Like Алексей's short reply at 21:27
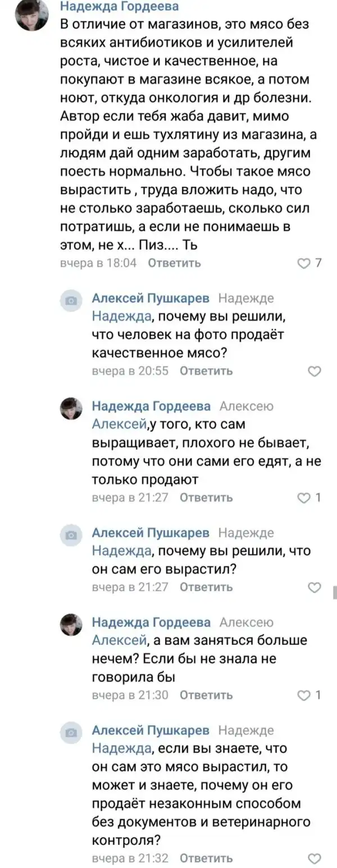Viewport: 337px width, 868px height. point(315,587)
